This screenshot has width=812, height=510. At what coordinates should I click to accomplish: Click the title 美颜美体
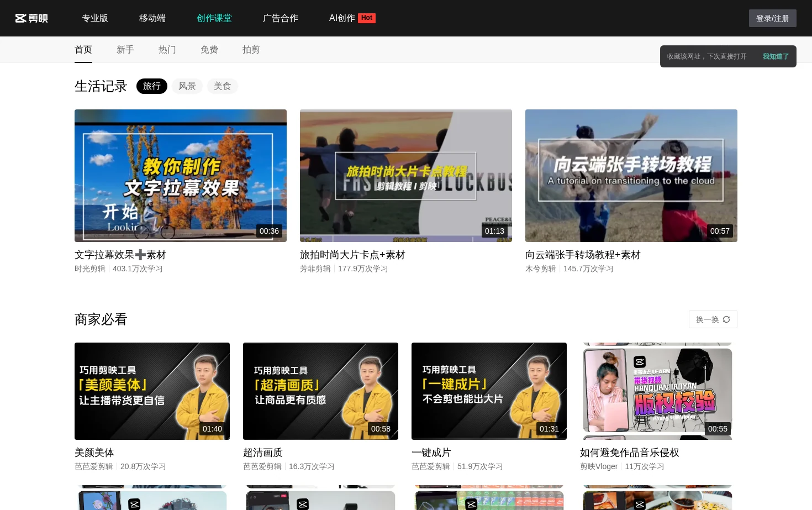(94, 453)
